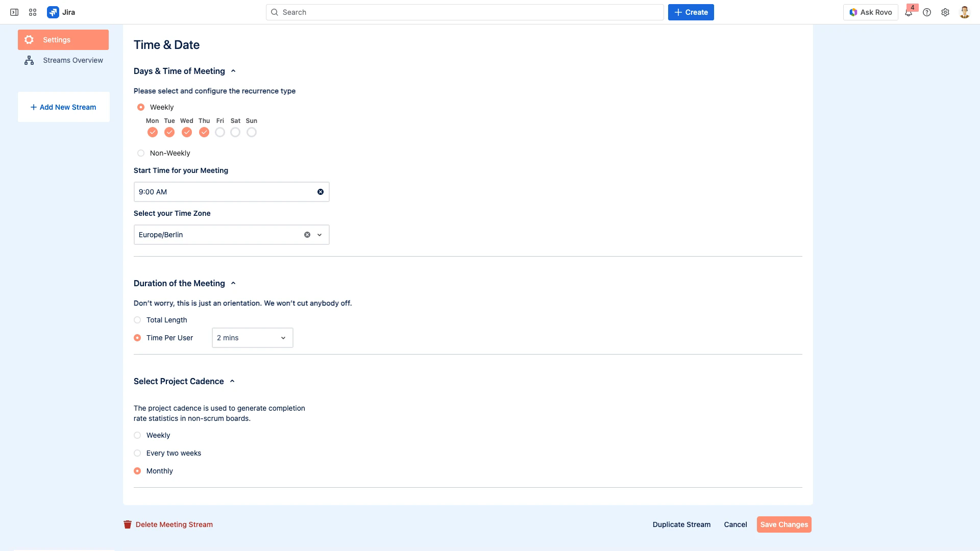Open the Europe/Berlin time zone dropdown
The image size is (980, 551).
[320, 234]
